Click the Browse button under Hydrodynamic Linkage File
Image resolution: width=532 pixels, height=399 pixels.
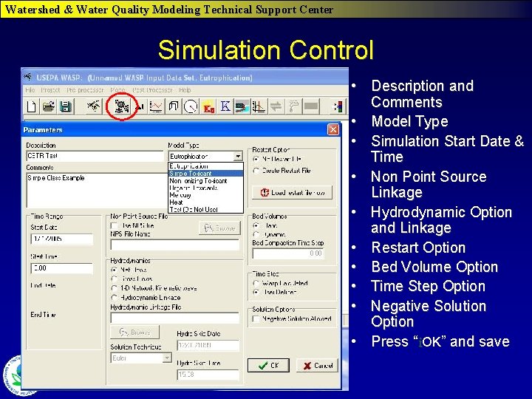[x=134, y=332]
